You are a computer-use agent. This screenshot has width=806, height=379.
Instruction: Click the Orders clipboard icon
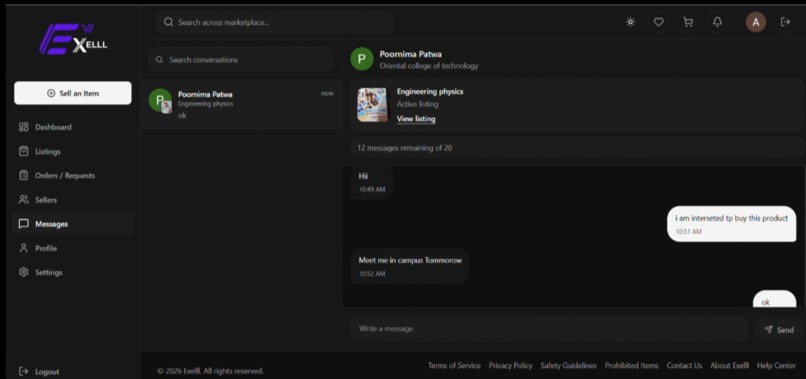click(24, 175)
